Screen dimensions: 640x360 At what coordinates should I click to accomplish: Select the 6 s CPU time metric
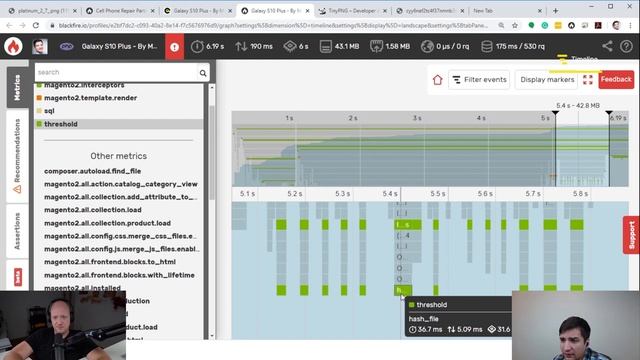point(296,47)
